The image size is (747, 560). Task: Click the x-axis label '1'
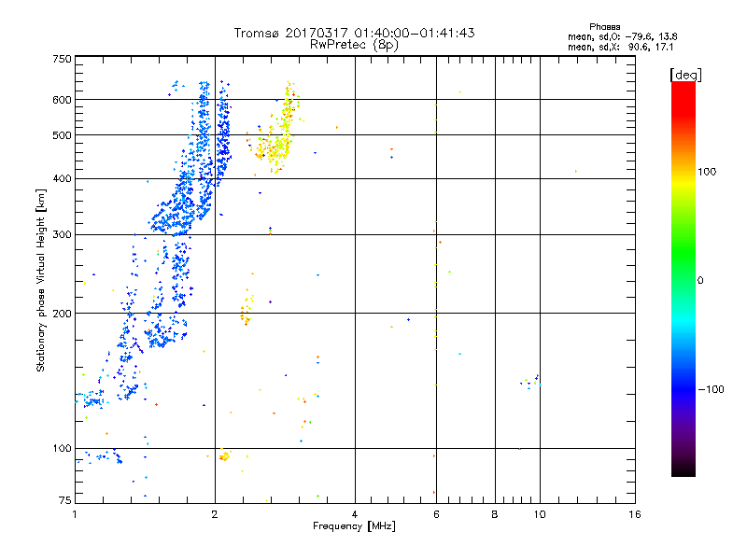click(75, 514)
